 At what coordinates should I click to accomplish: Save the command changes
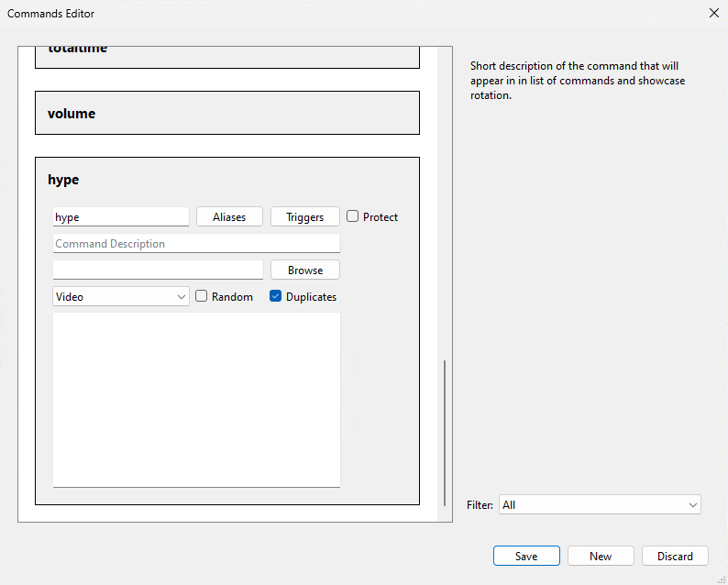coord(526,557)
